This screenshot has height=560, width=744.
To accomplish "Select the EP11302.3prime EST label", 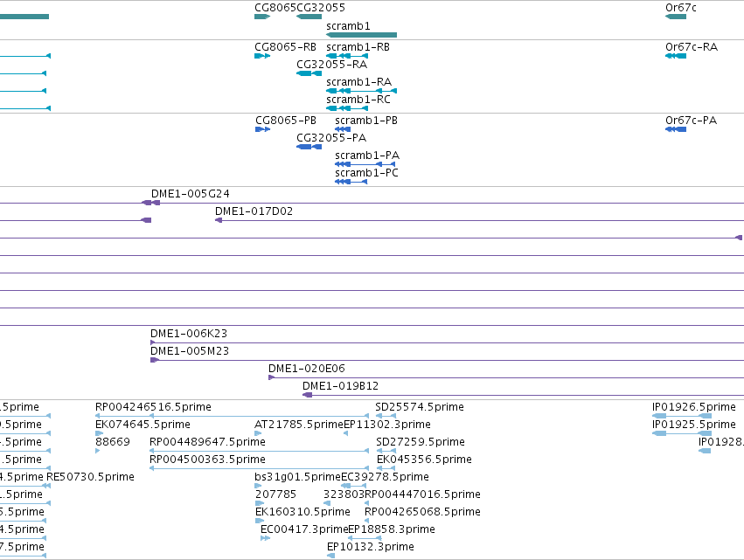I will point(387,425).
